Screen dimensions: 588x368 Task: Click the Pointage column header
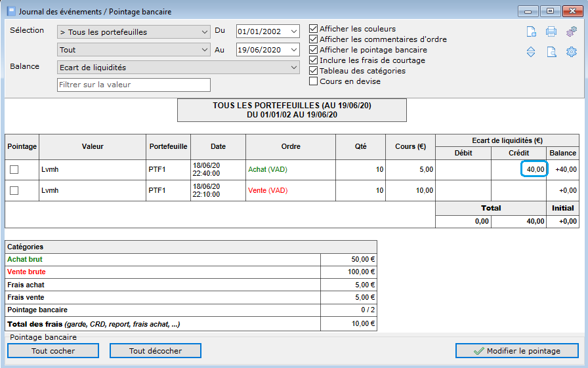pyautogui.click(x=22, y=146)
